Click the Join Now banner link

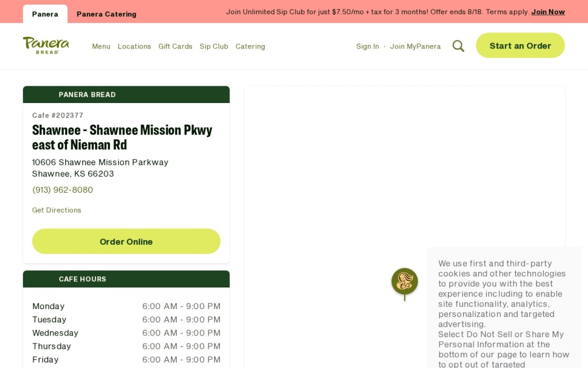pyautogui.click(x=548, y=12)
